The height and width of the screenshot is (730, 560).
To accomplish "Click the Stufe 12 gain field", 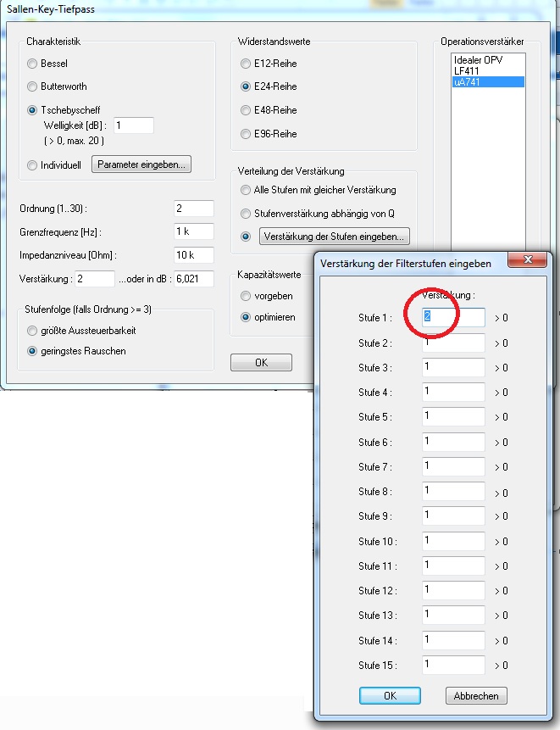I will 453,590.
